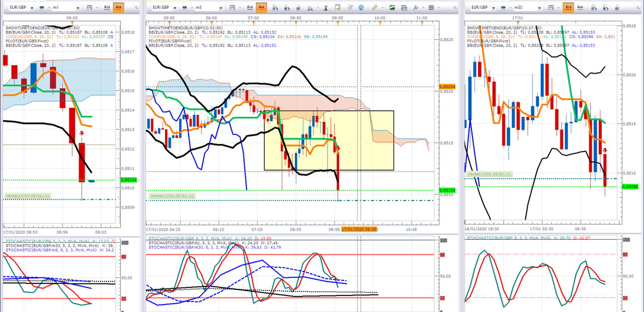Click the first zoom cursor icon in the m30 toolbar

[594, 8]
